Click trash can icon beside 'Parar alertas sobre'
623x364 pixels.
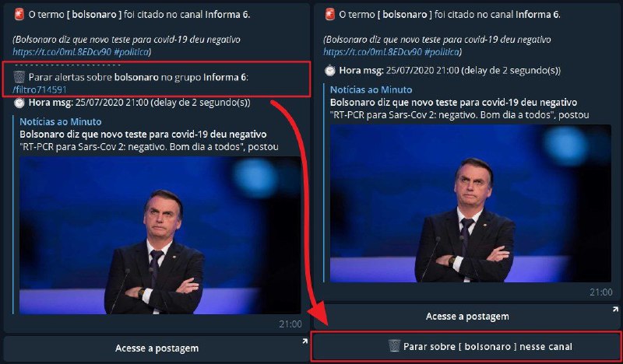point(19,77)
